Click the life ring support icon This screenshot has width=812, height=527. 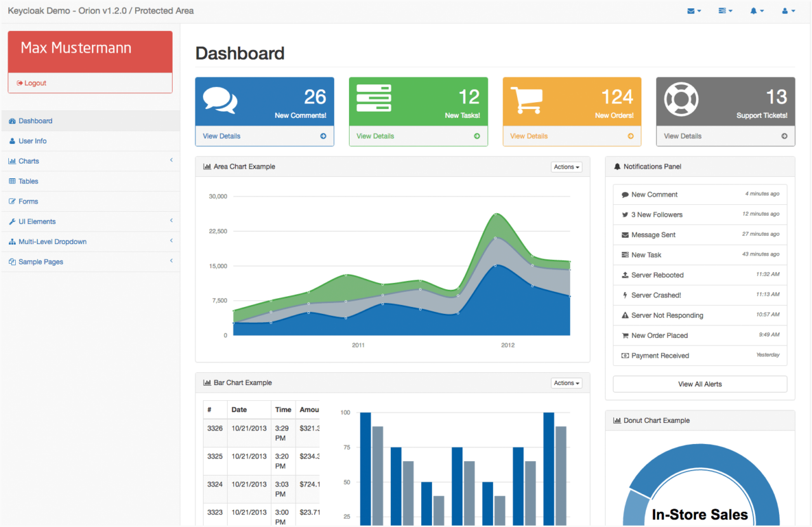[x=681, y=100]
